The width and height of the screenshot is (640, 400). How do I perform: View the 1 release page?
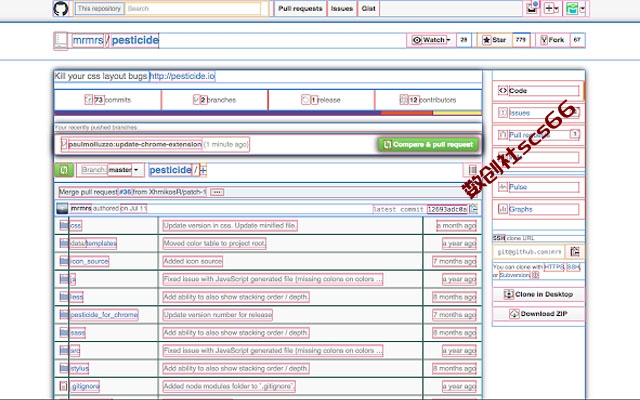click(321, 100)
